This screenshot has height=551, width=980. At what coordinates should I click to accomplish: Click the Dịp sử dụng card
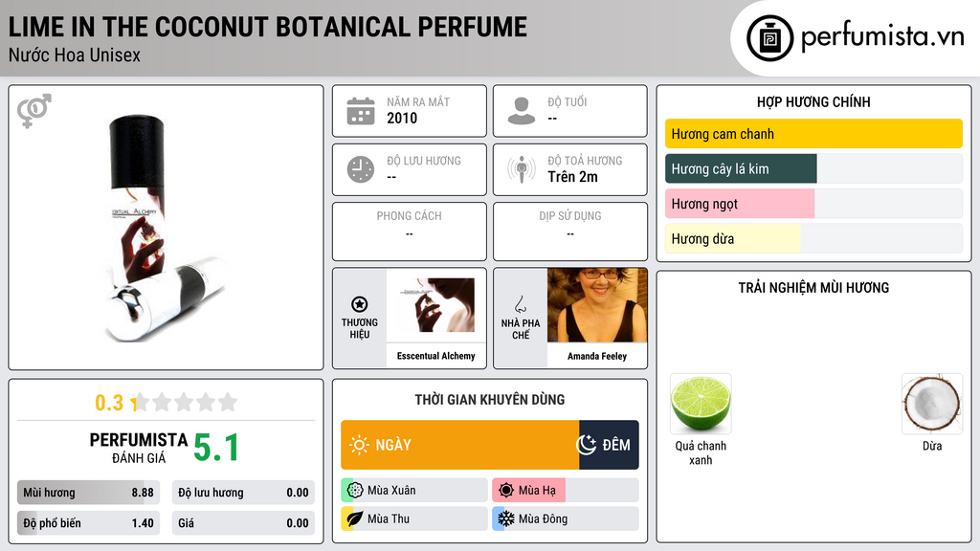(x=570, y=231)
